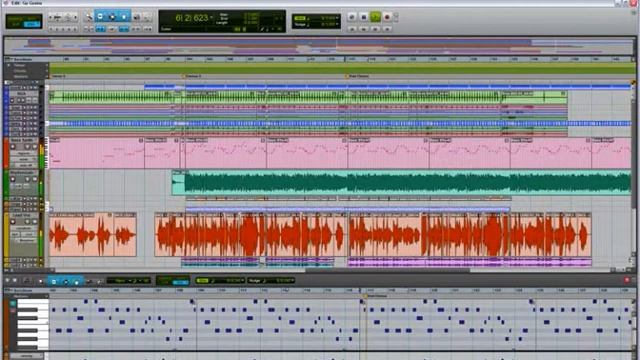Viewport: 640px width, 360px height.
Task: Click the horizontal zoom out arrow
Action: tap(50, 18)
